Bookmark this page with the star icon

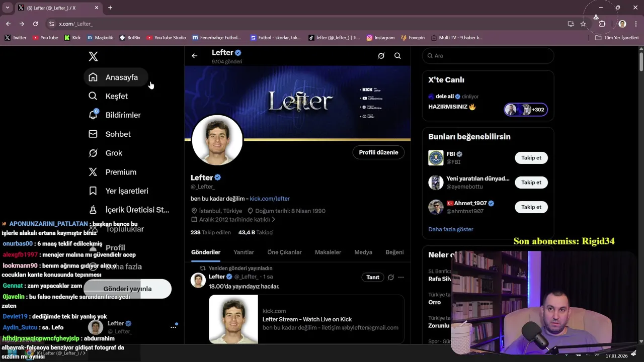click(583, 24)
